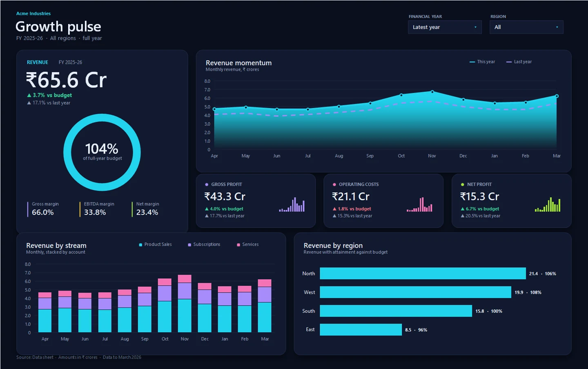Click the Gross Profit sparkline chart
Screen dimensions: 588x369
[x=292, y=205]
